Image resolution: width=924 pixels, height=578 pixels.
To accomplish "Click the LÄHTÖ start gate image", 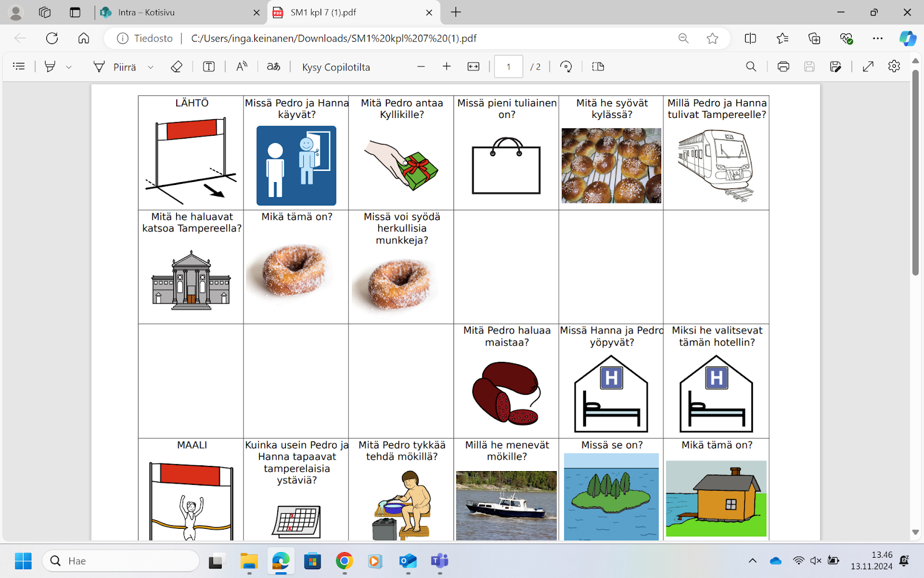I will [191, 160].
